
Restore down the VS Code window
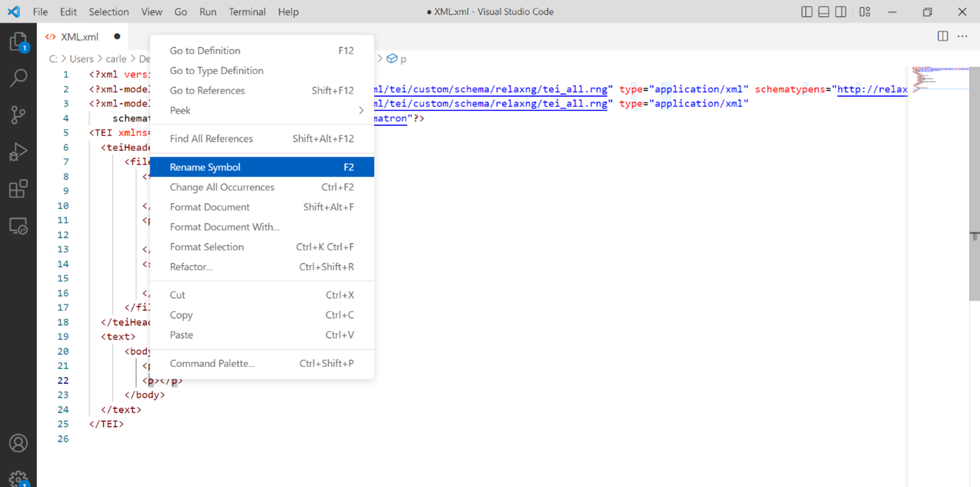click(x=927, y=11)
